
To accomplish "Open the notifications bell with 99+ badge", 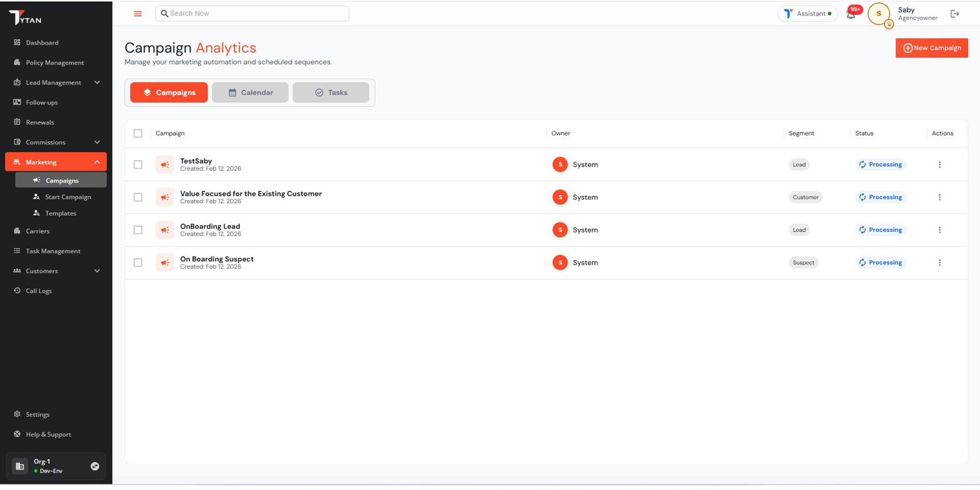I will point(852,13).
